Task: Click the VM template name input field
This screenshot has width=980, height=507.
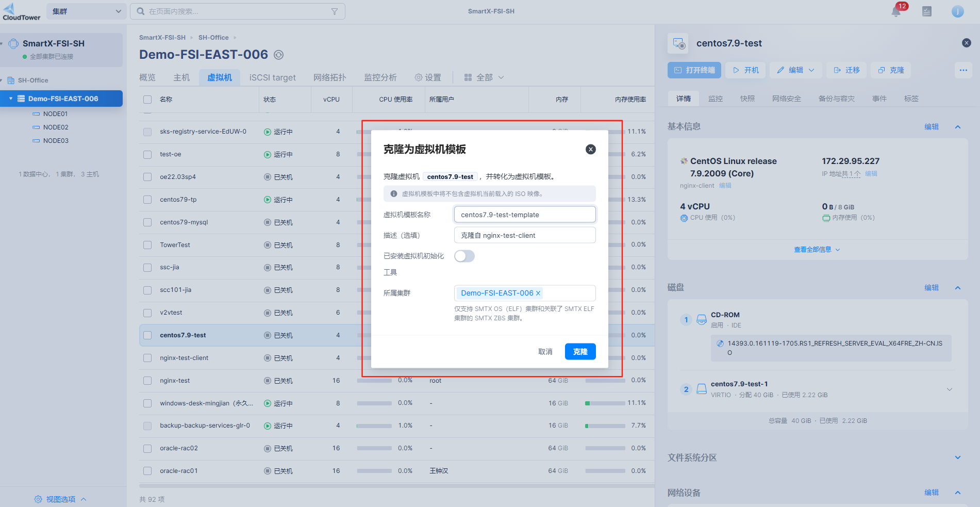Action: click(524, 215)
